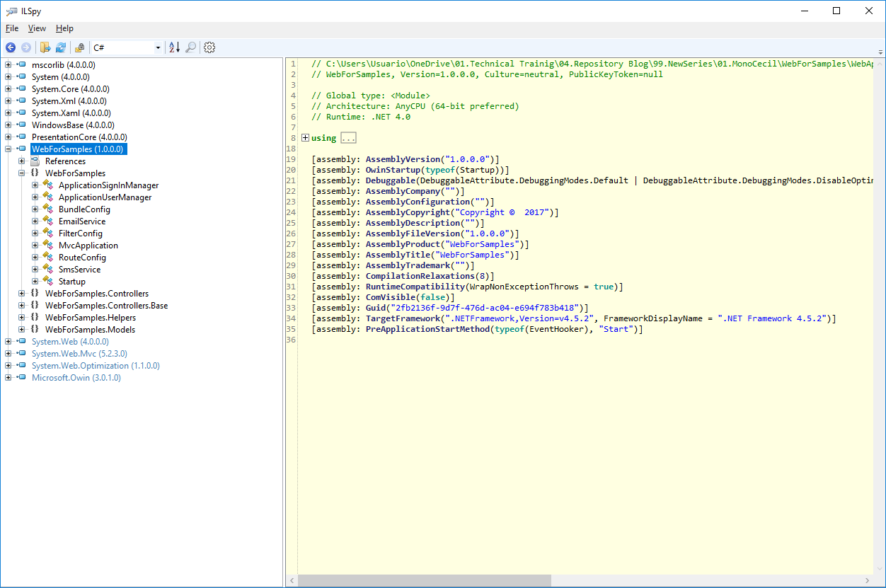Go back with the blue Back arrow
This screenshot has height=588, width=886.
[x=11, y=47]
